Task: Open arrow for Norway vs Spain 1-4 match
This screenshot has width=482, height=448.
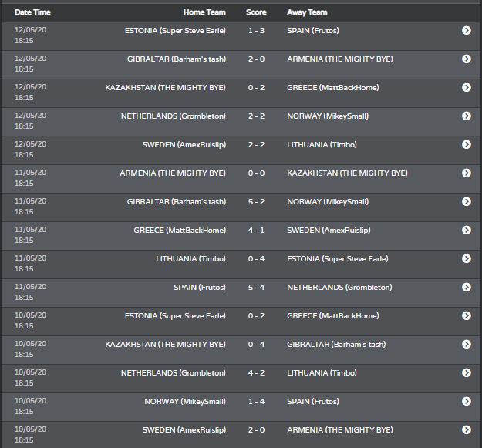Action: [x=467, y=401]
